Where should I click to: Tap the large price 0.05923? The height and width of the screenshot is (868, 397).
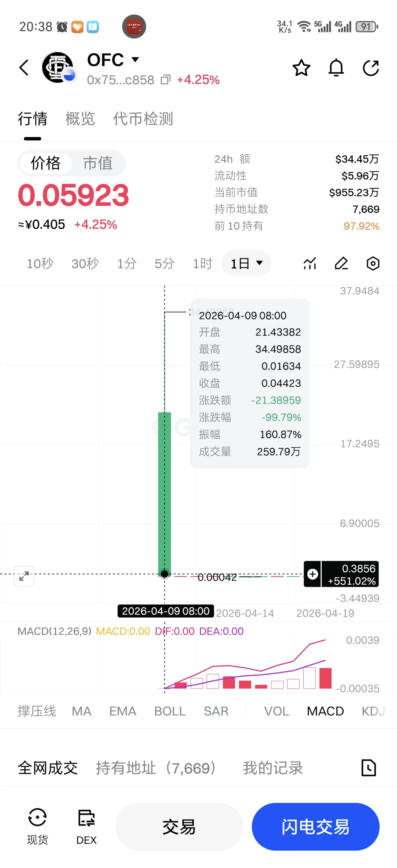point(74,195)
